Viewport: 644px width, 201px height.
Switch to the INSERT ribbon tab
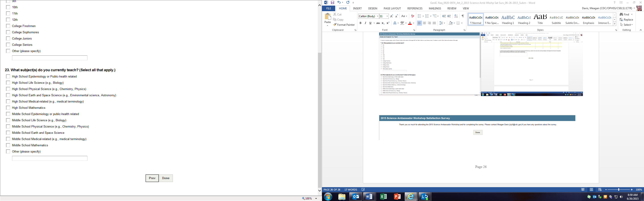(357, 8)
